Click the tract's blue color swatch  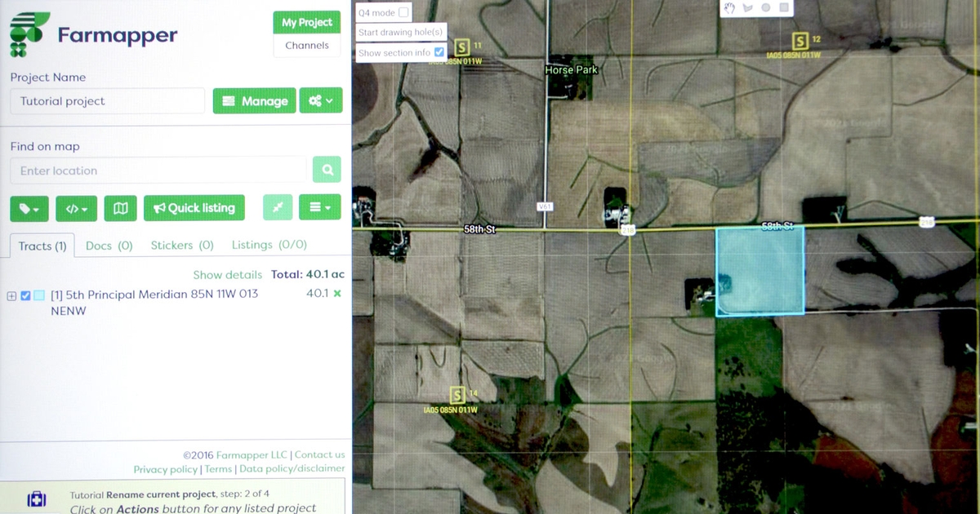tap(38, 295)
